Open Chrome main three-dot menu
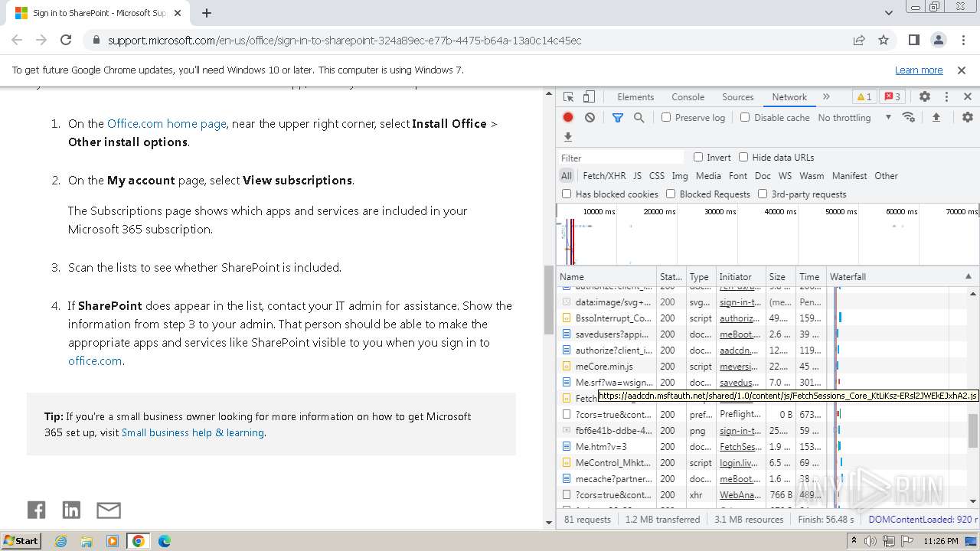This screenshot has height=551, width=980. 962,40
